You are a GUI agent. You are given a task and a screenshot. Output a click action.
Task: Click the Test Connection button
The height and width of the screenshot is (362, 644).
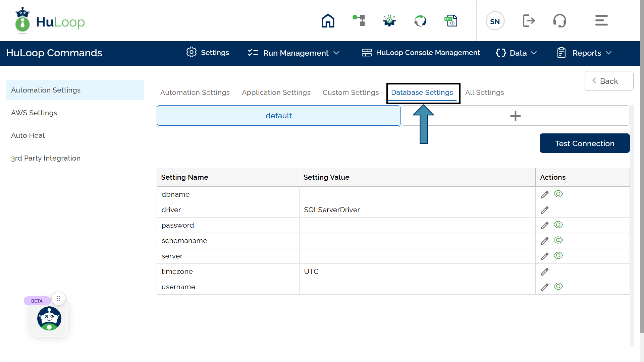[584, 143]
